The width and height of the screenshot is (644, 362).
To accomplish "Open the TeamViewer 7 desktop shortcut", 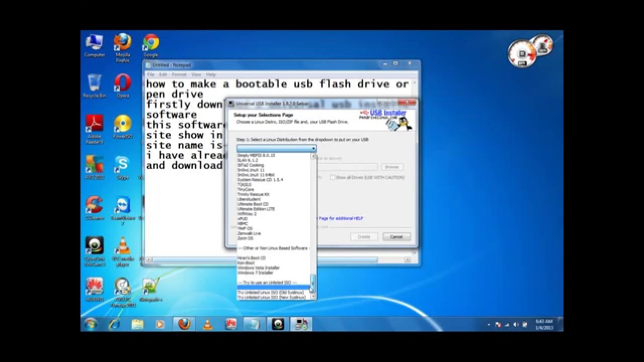I will point(122,210).
